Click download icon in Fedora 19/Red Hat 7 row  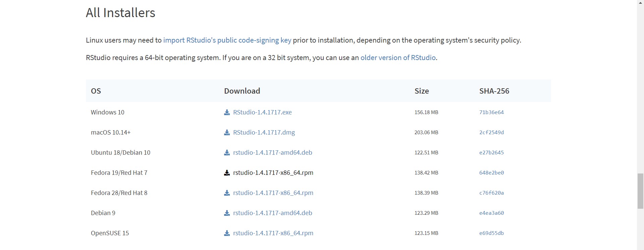coord(227,173)
